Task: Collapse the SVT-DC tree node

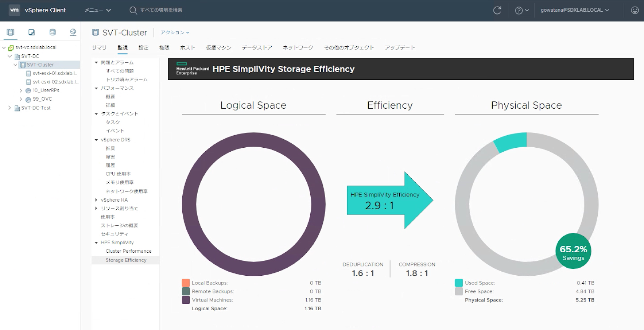Action: click(x=10, y=56)
